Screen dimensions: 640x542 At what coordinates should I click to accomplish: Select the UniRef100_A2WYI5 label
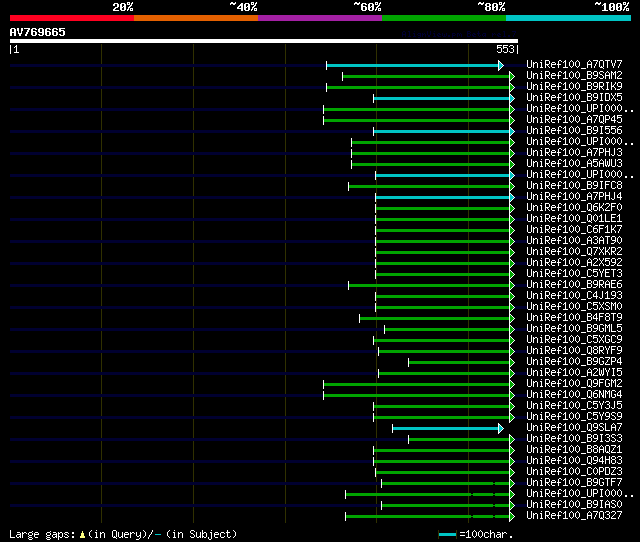tap(574, 373)
